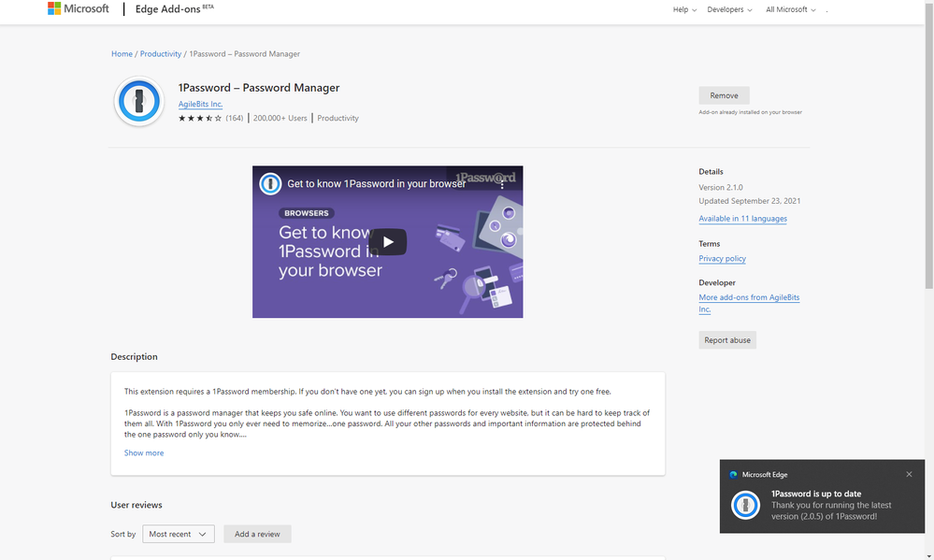
Task: Click the Microsoft logo in header
Action: point(78,9)
